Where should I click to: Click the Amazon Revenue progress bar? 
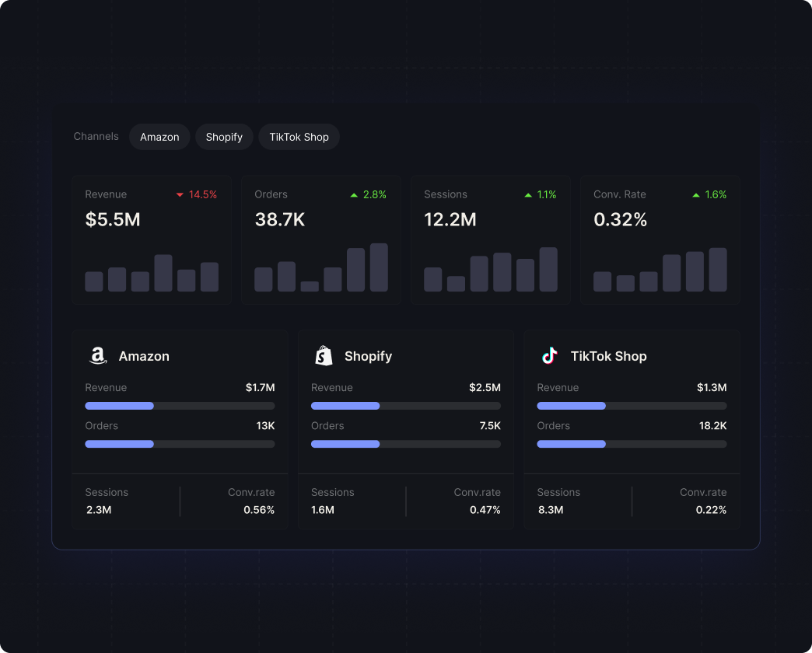[x=180, y=405]
